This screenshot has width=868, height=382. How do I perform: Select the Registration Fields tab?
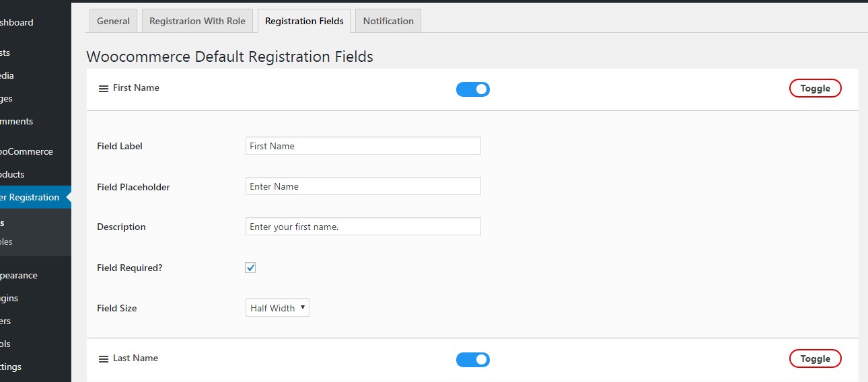304,21
